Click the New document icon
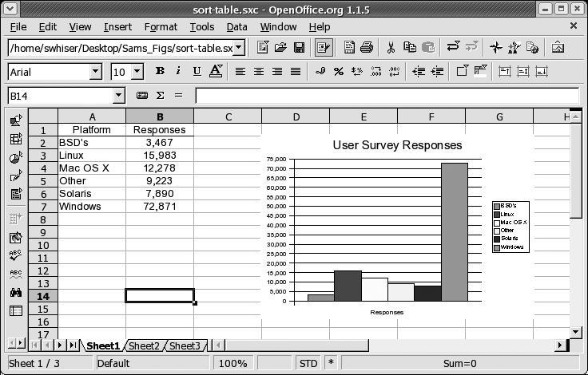 point(263,48)
